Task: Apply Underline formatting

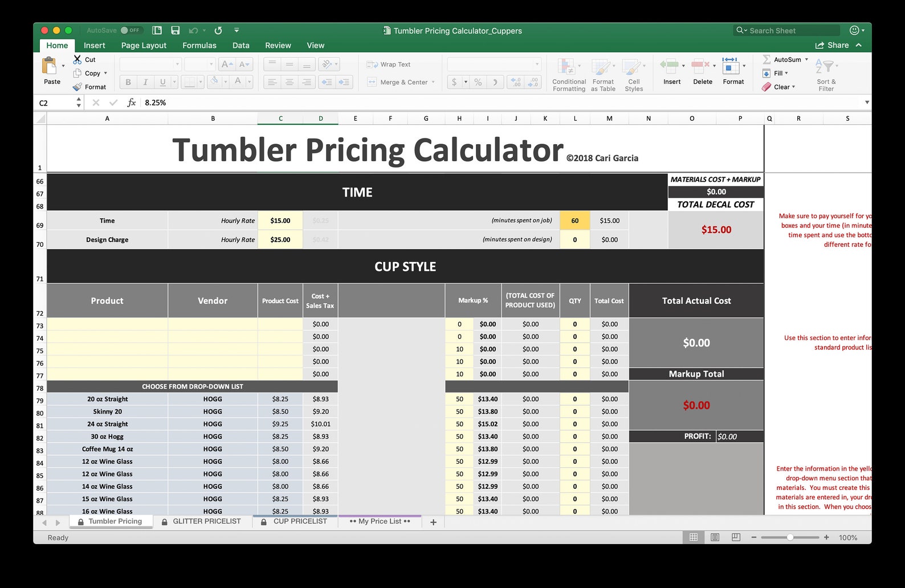Action: [163, 82]
